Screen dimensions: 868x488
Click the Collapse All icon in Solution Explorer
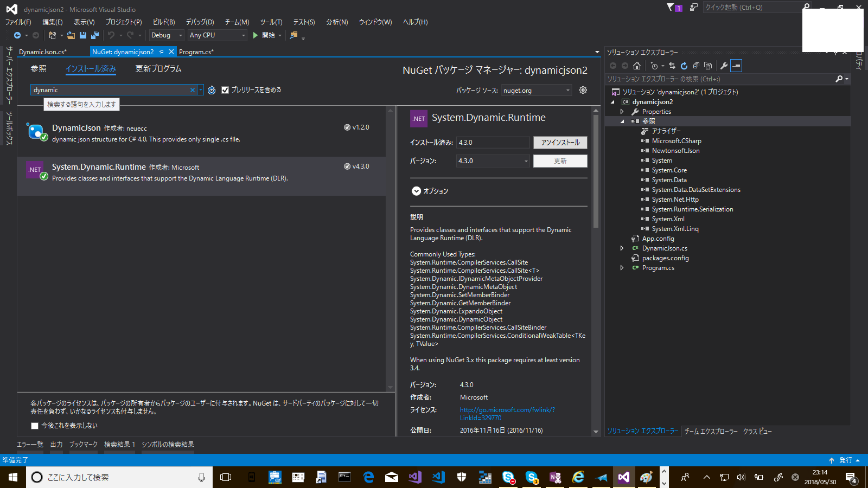tap(696, 66)
